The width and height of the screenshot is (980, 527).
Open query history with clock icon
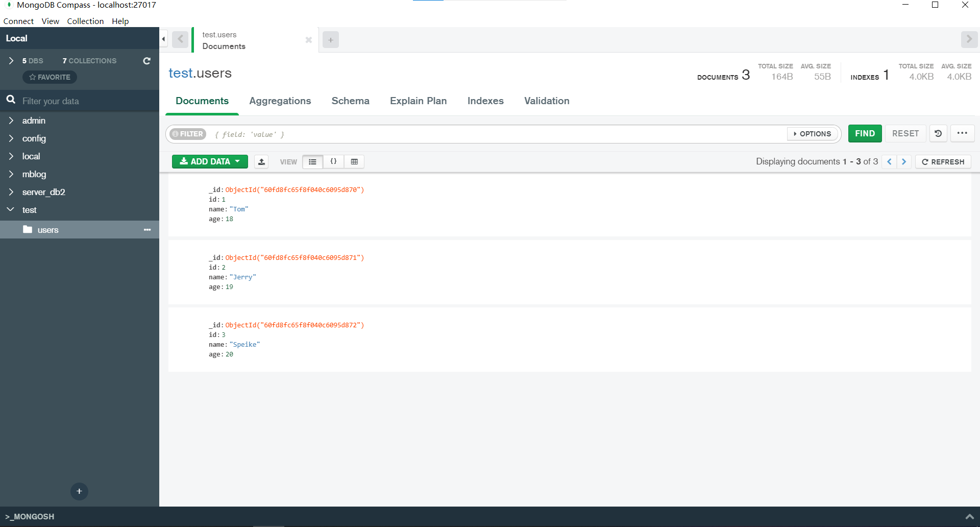(x=938, y=133)
